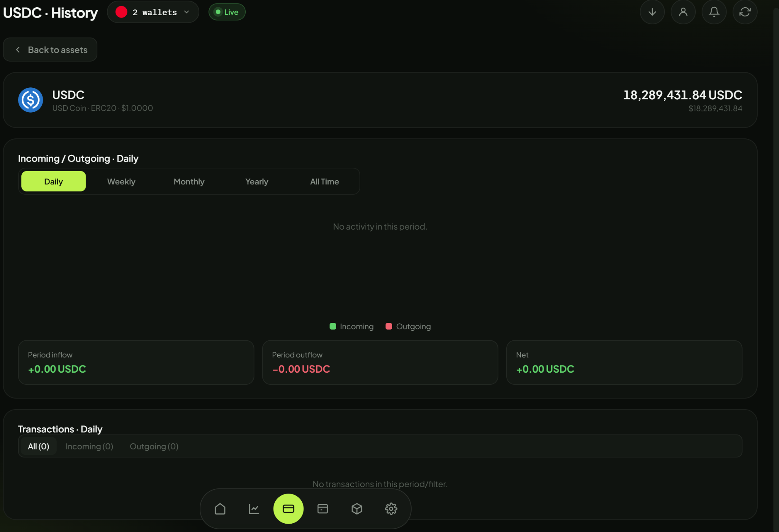The image size is (779, 532).
Task: Click the $18,289,431.84 dollar value
Action: point(715,108)
